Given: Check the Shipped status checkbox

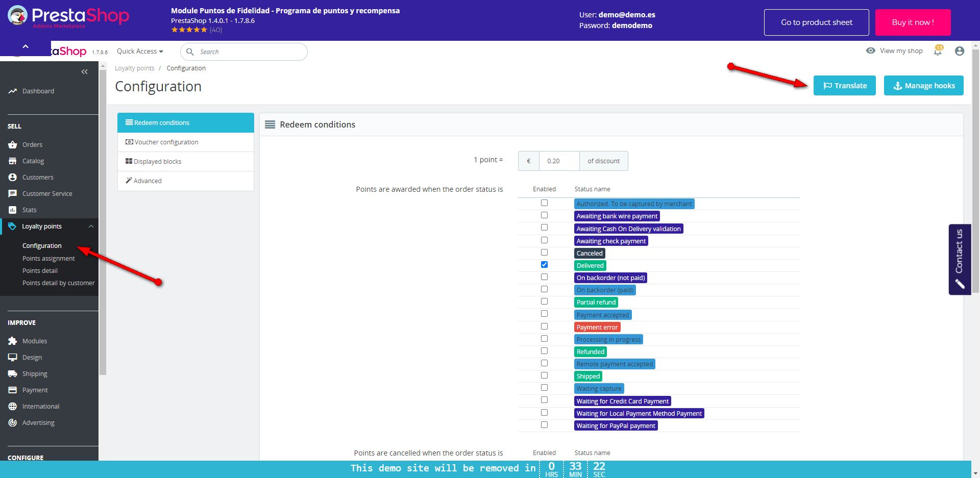Looking at the screenshot, I should pos(544,375).
